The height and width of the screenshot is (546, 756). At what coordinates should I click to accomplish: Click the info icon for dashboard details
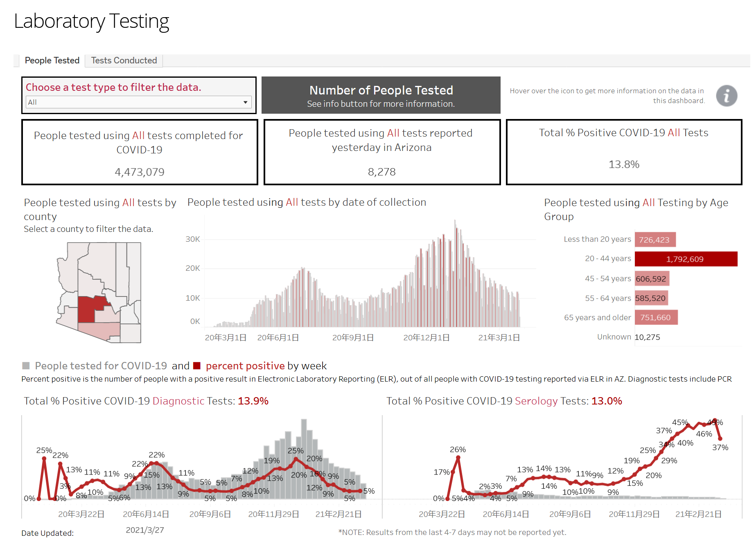[x=726, y=96]
